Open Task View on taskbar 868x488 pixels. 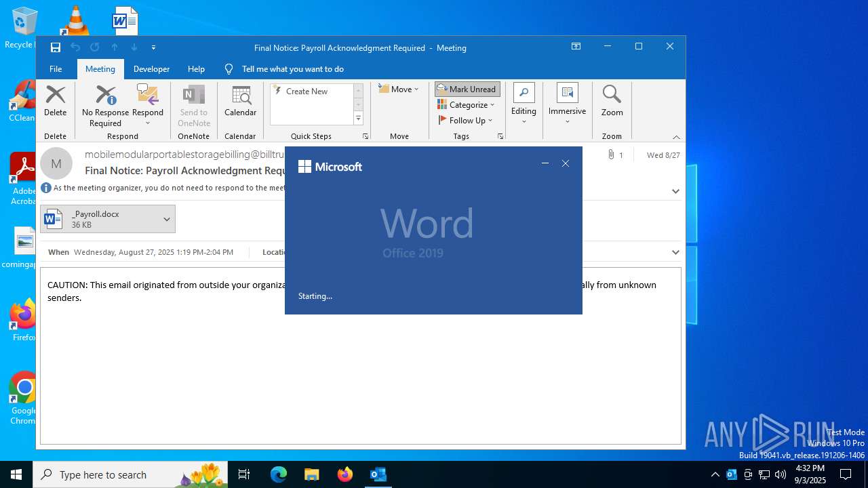[244, 474]
